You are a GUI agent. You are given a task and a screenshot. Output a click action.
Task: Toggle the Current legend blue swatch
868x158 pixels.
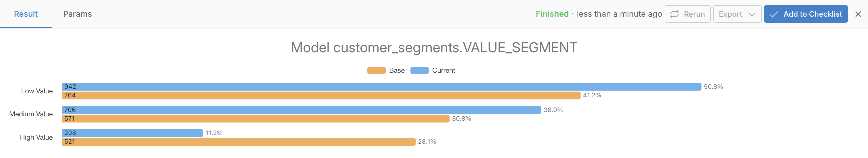[x=419, y=70]
